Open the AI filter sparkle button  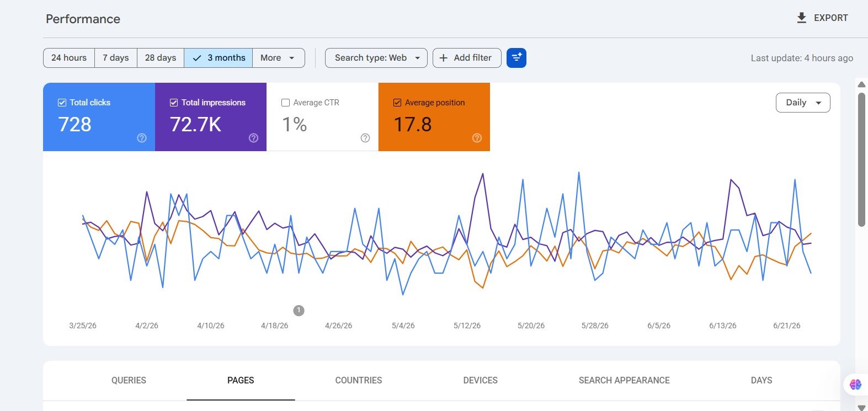[x=516, y=58]
